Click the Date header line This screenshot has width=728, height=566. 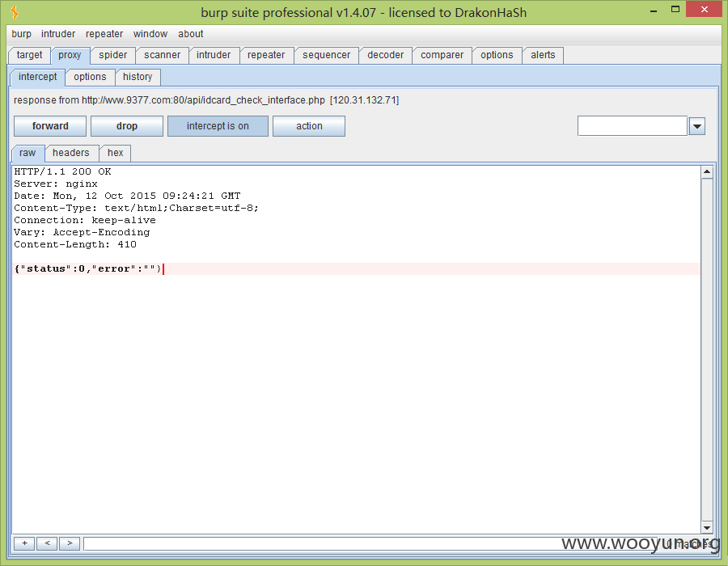pos(127,196)
